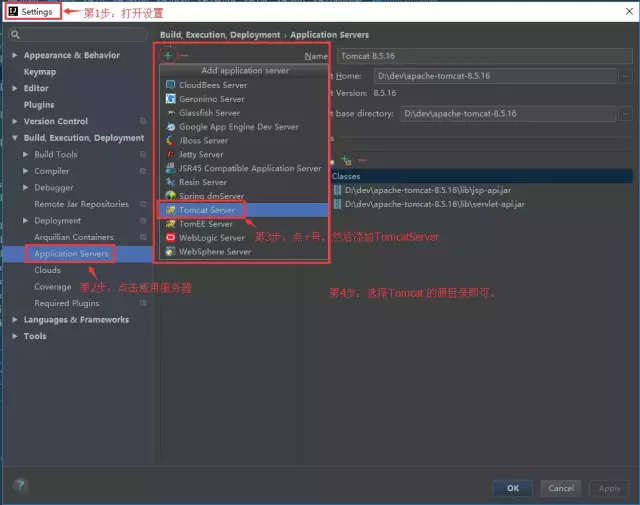Choose TomEE Server entry
This screenshot has height=505, width=640.
pos(244,224)
